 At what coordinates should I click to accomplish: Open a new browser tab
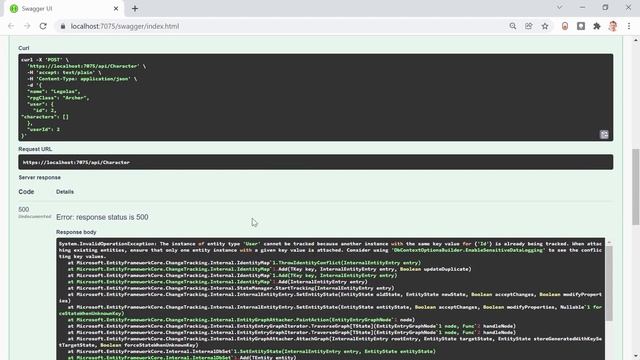click(x=135, y=8)
